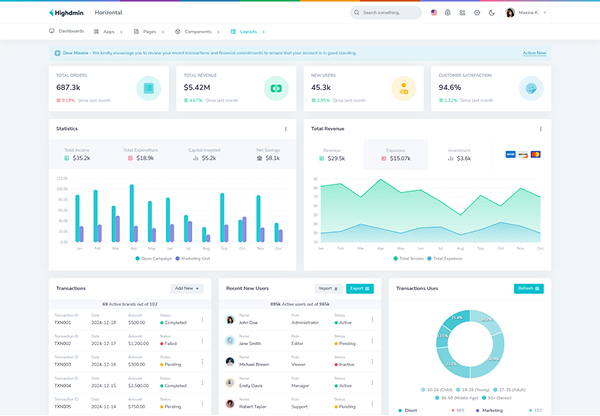Toggle dark mode with the moon icon
Image resolution: width=600 pixels, height=416 pixels.
492,13
